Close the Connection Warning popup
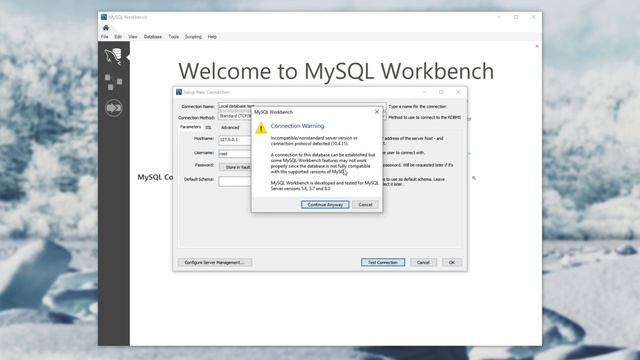Viewport: 640px width, 360px height. pyautogui.click(x=377, y=111)
